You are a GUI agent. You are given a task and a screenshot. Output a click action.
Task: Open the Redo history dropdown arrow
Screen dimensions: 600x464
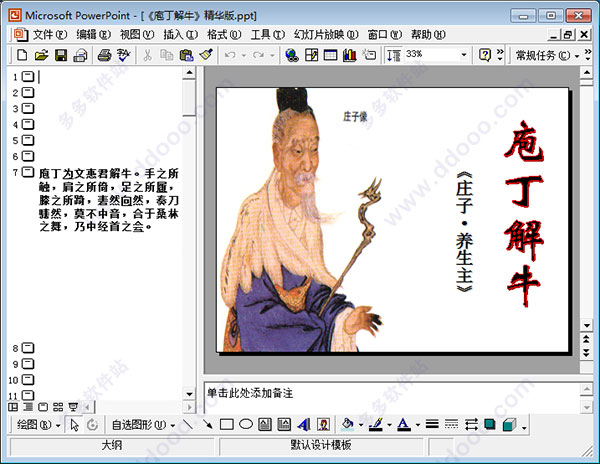[272, 55]
